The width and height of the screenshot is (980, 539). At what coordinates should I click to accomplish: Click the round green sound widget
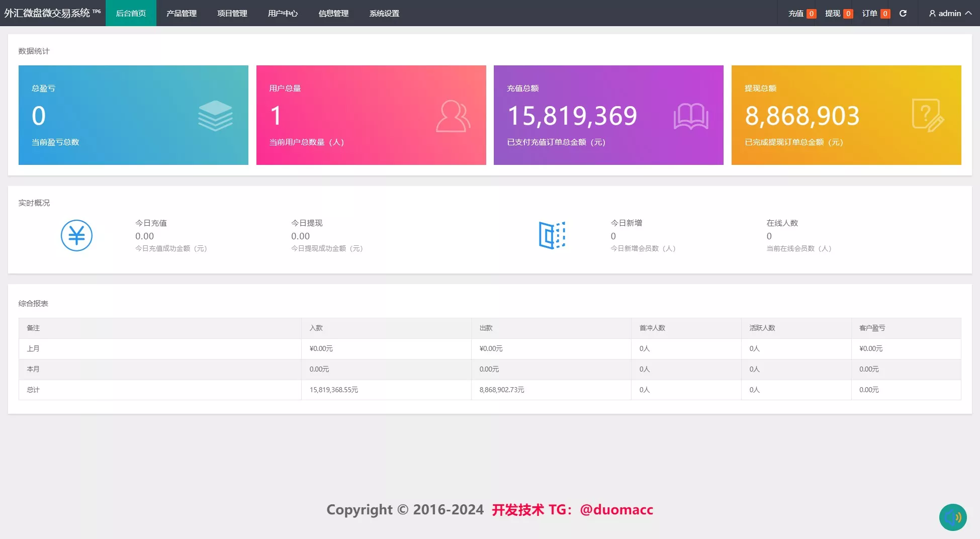(x=952, y=517)
